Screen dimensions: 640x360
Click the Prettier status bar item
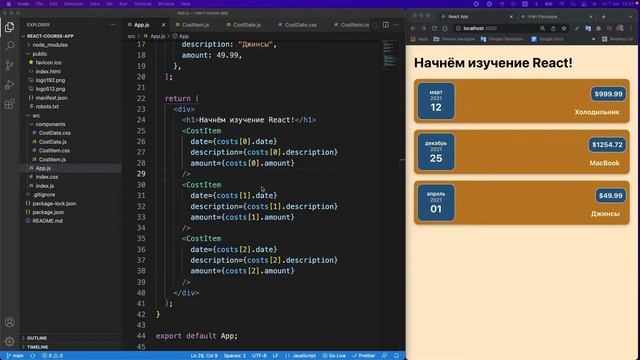(x=364, y=356)
